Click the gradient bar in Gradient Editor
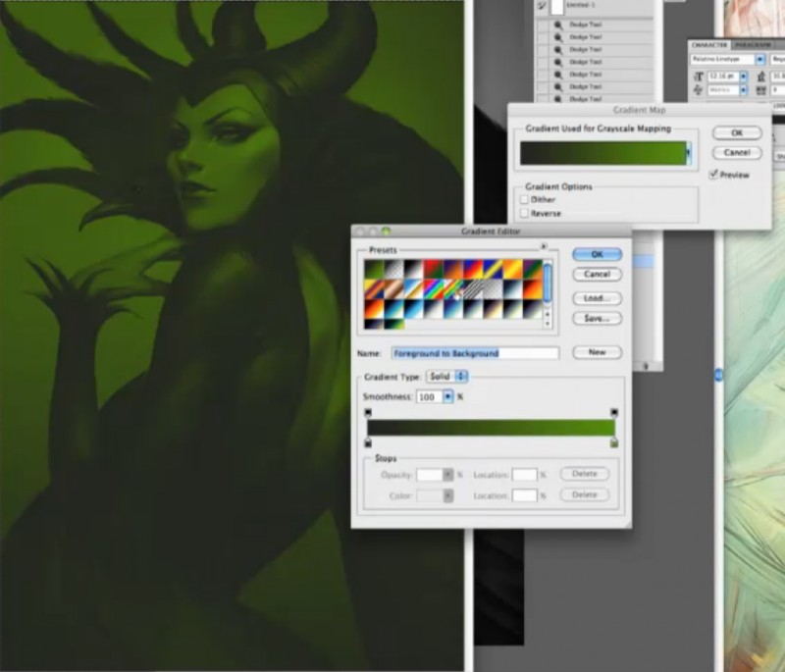785x672 pixels. [492, 428]
